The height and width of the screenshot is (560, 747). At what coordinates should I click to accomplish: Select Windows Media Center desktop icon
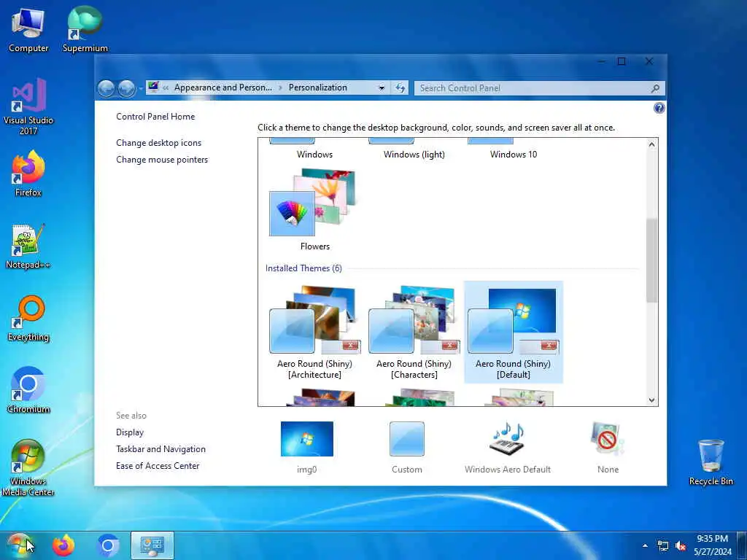[28, 467]
